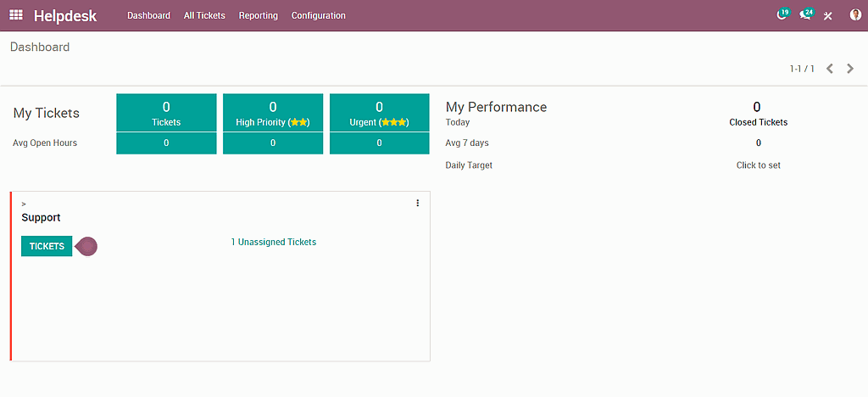
Task: Go to the next page arrow
Action: (x=850, y=69)
